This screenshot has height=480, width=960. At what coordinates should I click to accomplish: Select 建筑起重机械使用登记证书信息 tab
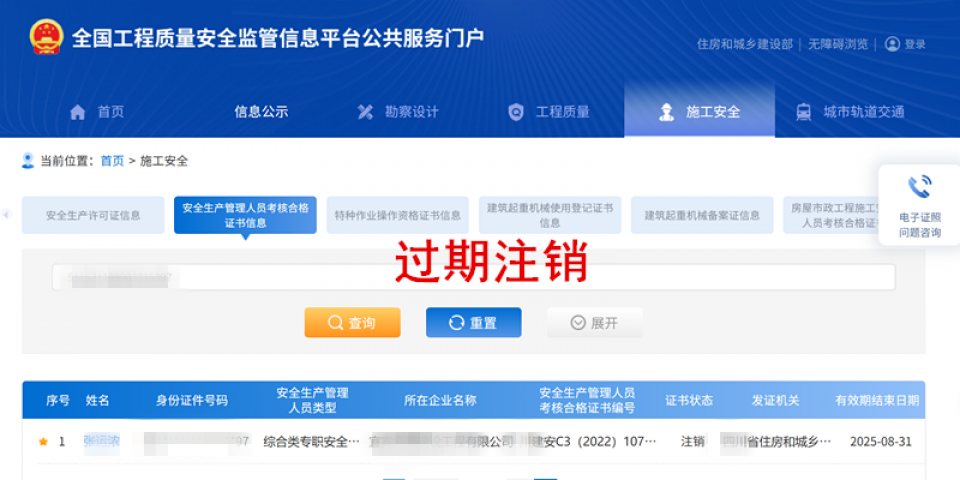(x=550, y=215)
